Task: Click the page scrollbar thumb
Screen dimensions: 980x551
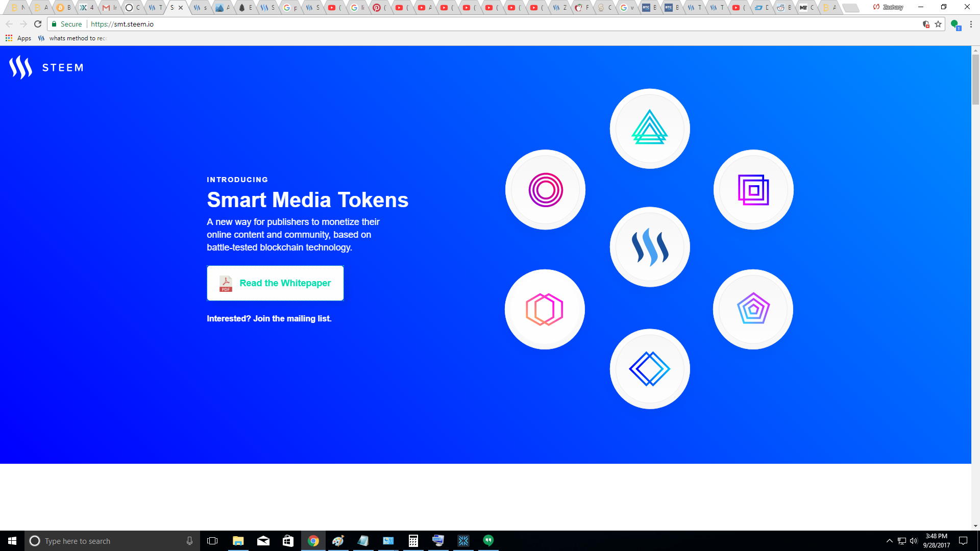Action: coord(975,79)
